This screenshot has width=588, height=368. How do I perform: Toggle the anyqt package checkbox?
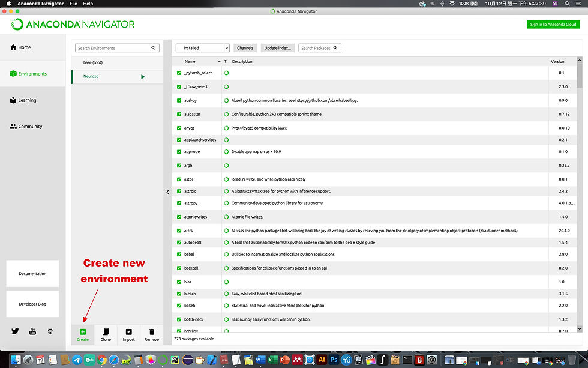(179, 128)
